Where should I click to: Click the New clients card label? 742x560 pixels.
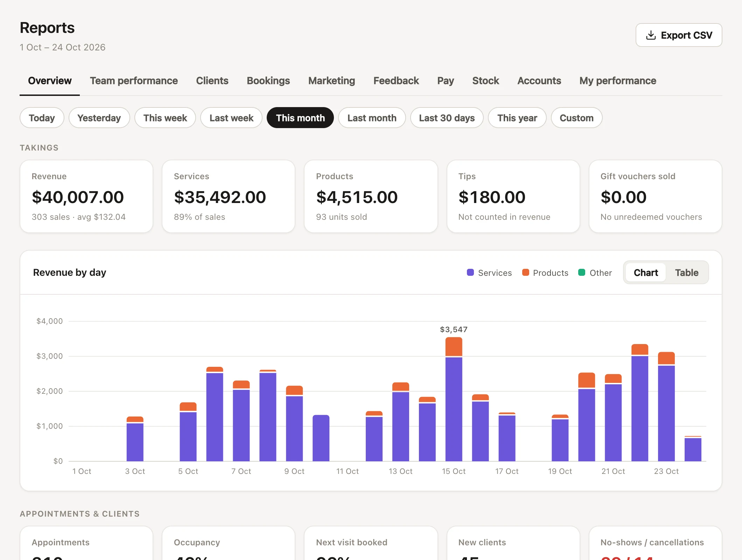point(482,542)
